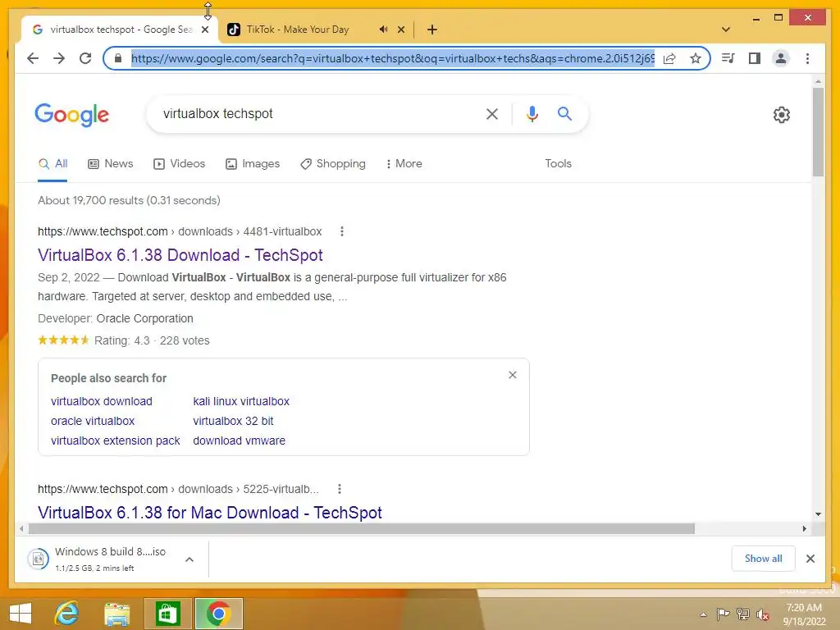Switch to Videos results
Image resolution: width=840 pixels, height=630 pixels.
pyautogui.click(x=179, y=163)
